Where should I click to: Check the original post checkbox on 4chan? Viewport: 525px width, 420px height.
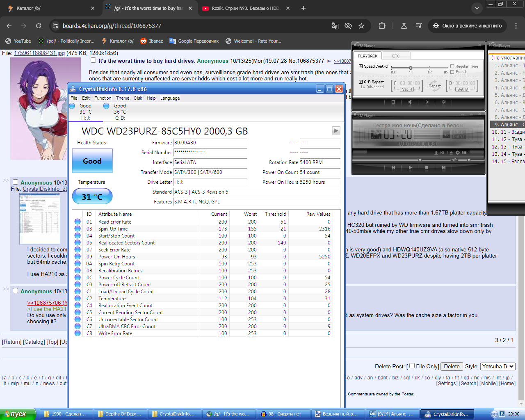93,60
